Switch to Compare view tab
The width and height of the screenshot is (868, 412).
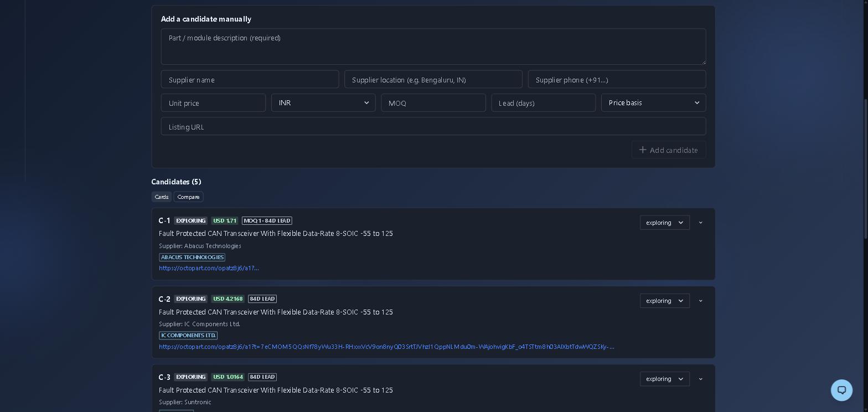pos(188,197)
